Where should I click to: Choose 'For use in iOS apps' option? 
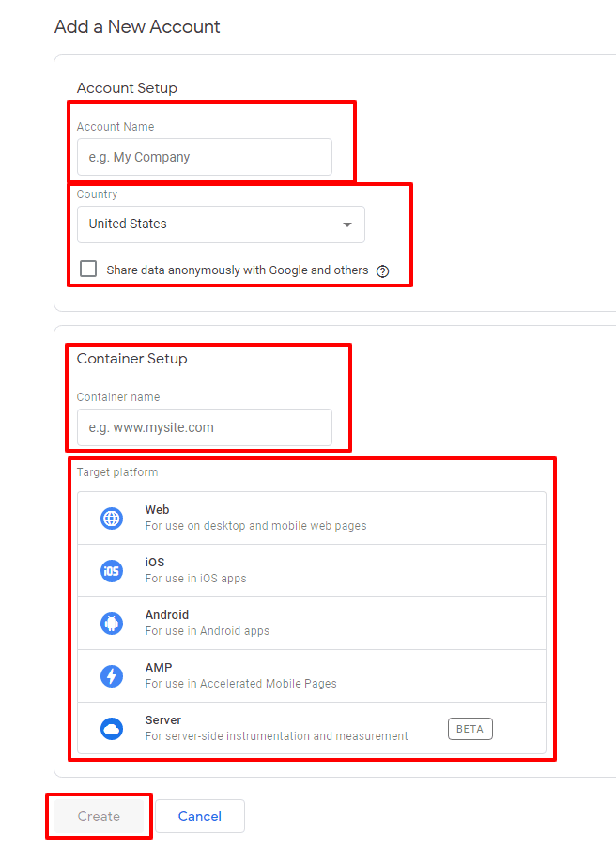[195, 579]
